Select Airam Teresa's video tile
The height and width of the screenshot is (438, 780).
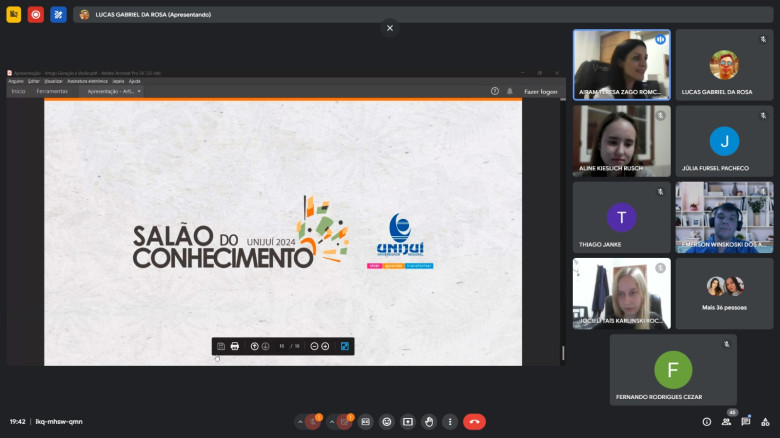pyautogui.click(x=621, y=64)
